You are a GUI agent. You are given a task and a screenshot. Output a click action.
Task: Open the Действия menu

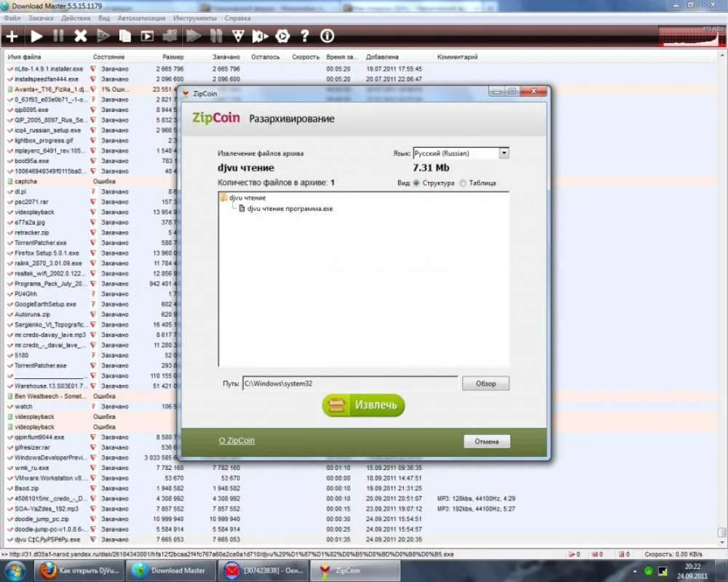tap(76, 18)
